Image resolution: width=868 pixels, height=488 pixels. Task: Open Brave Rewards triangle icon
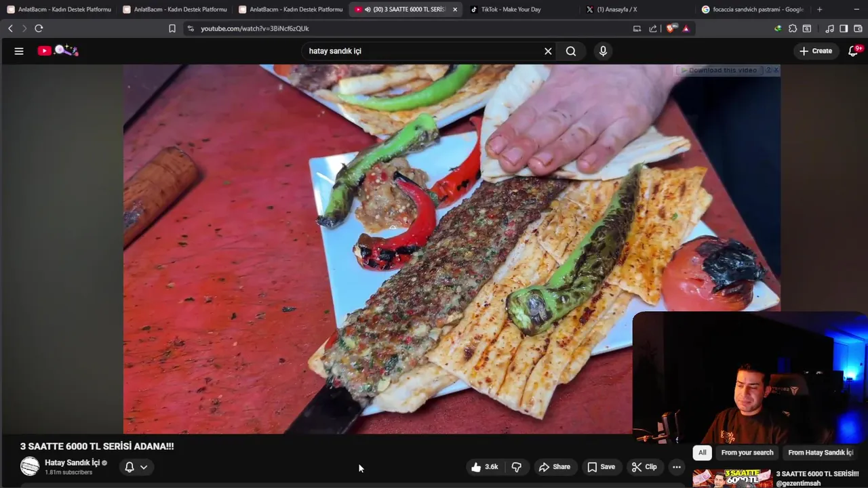(686, 28)
